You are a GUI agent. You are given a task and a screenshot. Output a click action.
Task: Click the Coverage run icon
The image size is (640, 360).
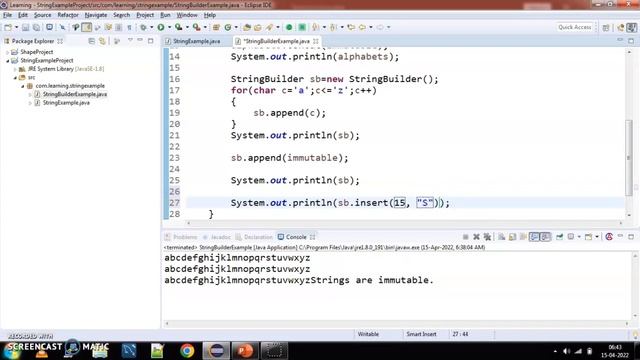[178, 27]
